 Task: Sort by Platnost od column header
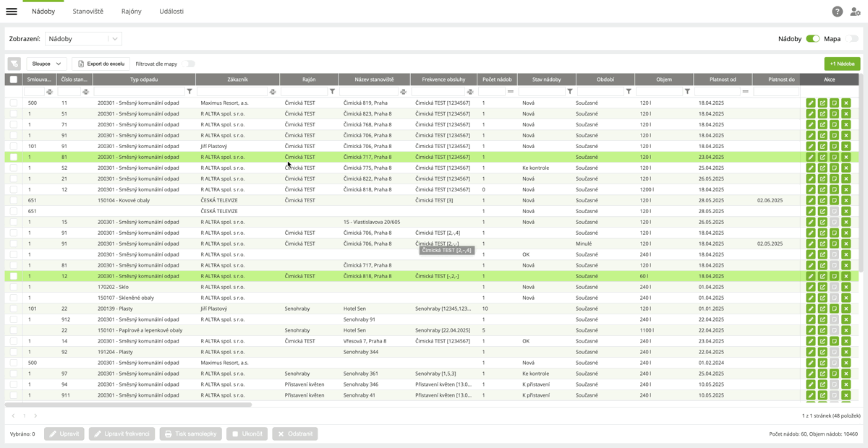click(723, 79)
